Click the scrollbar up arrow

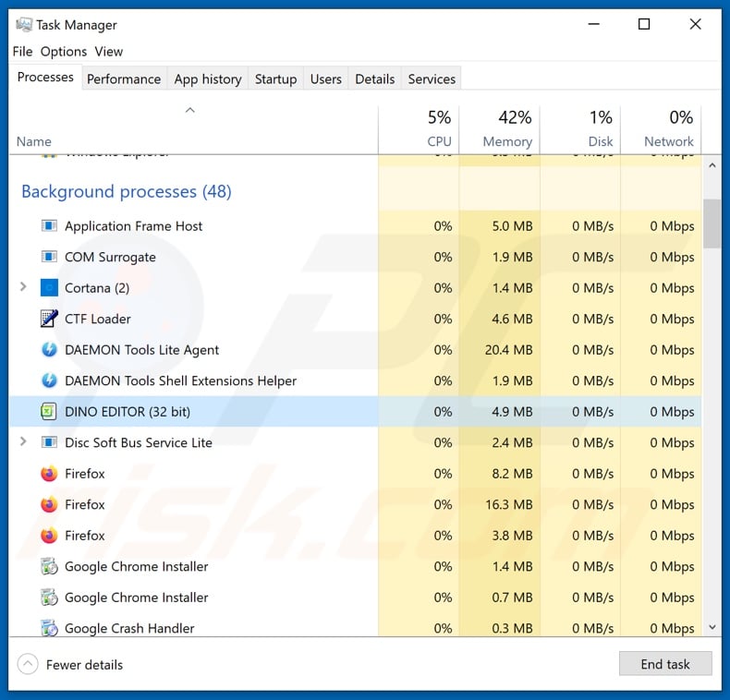[x=712, y=165]
